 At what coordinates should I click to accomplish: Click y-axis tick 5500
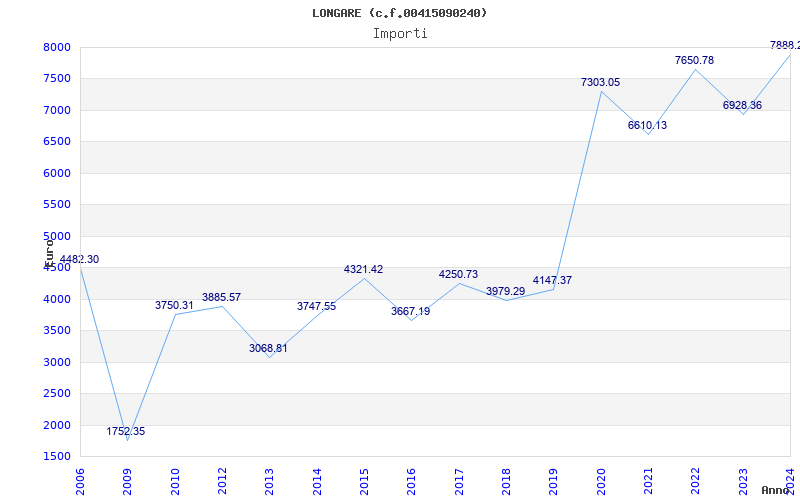[x=57, y=205]
